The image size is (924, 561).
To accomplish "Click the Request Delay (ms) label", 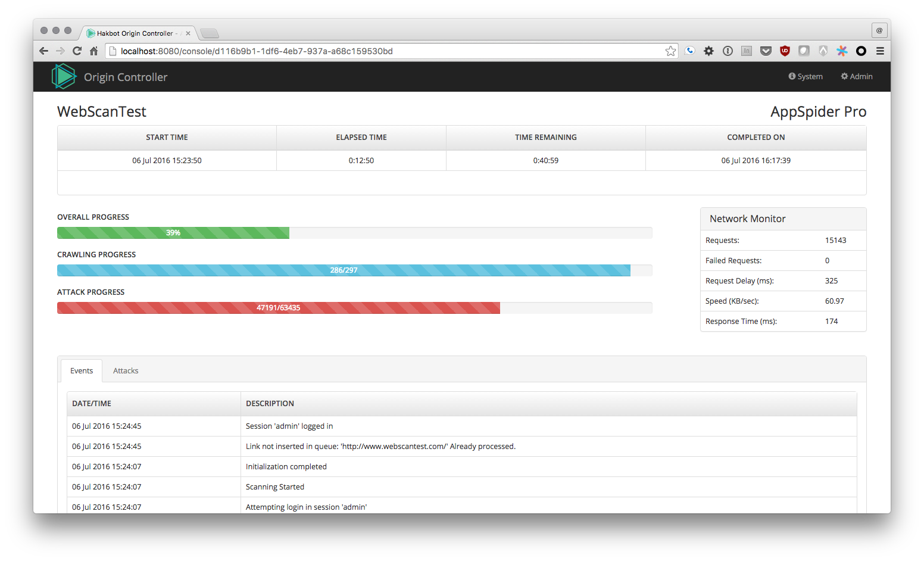I will coord(739,280).
